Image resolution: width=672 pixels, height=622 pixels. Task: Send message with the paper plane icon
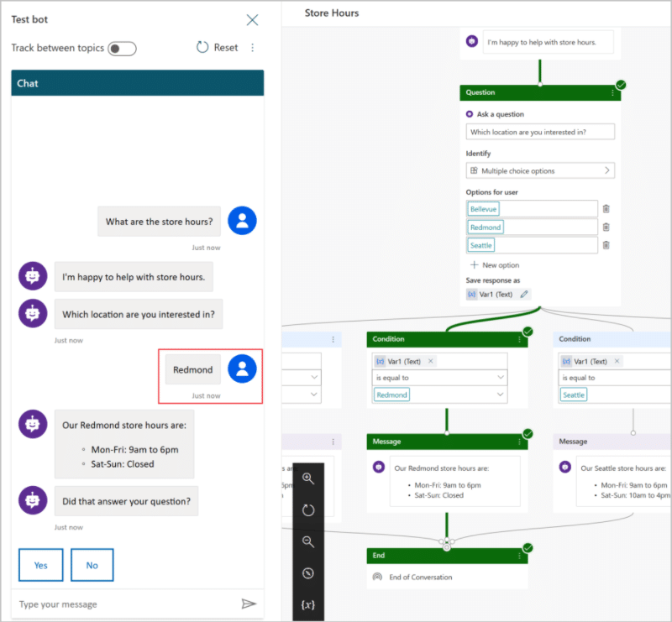click(249, 604)
